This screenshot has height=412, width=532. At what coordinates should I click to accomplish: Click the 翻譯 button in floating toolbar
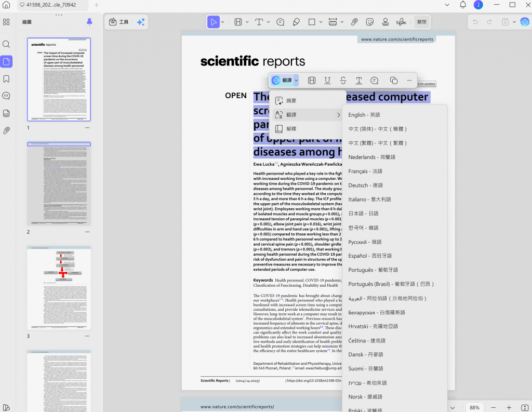click(282, 81)
